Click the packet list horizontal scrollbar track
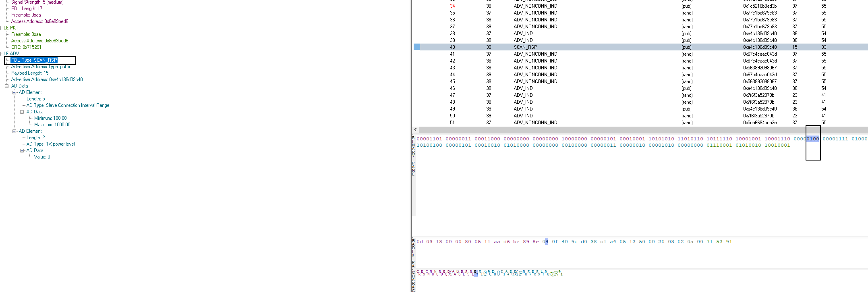The height and width of the screenshot is (292, 868). 643,130
